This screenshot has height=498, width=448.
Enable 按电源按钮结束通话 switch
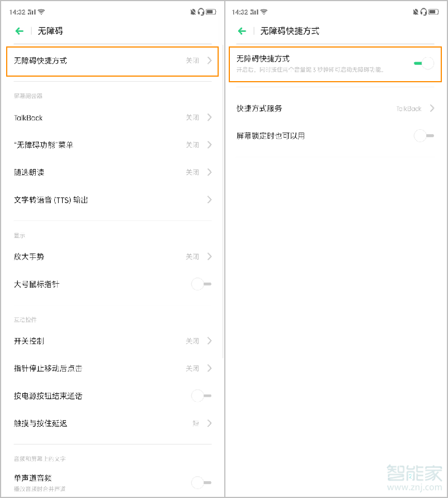(201, 396)
